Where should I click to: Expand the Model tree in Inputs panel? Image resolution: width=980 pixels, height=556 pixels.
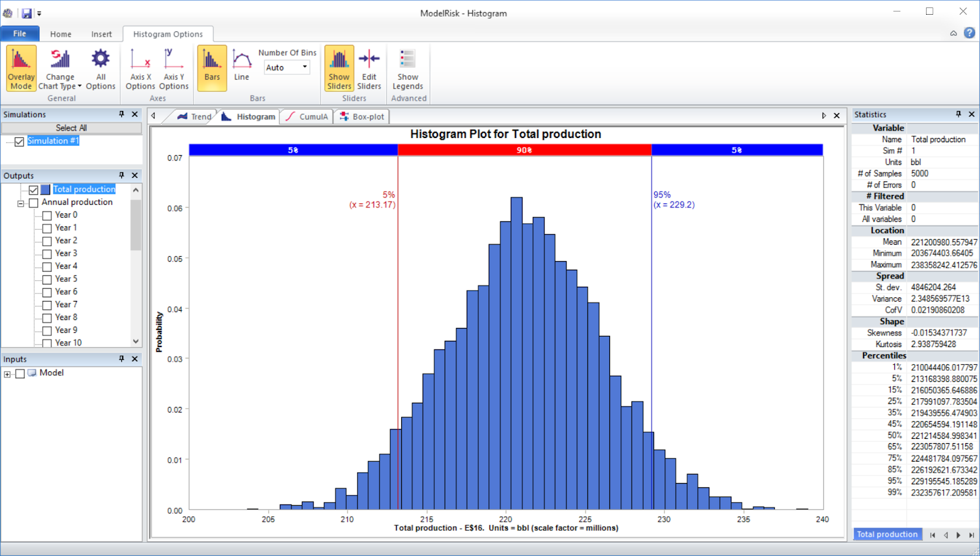coord(7,373)
